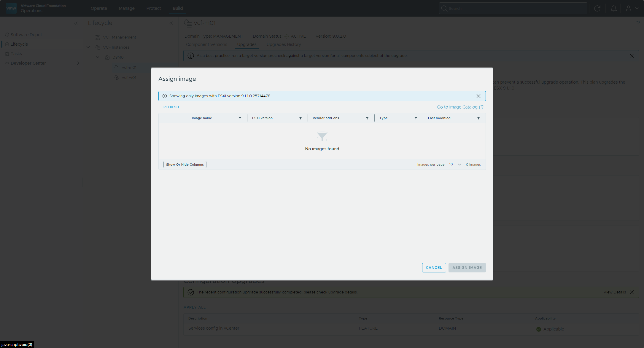This screenshot has height=348, width=644.
Task: Open the Protect menu
Action: 154,8
